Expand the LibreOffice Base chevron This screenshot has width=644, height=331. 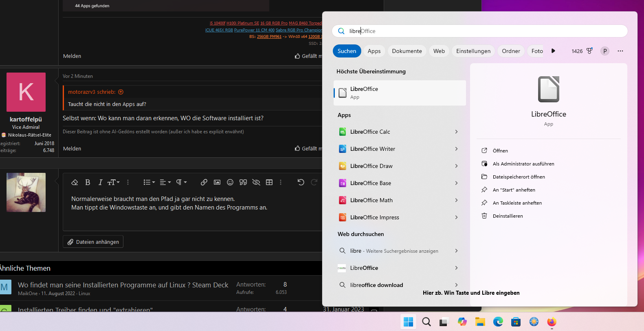coord(456,183)
